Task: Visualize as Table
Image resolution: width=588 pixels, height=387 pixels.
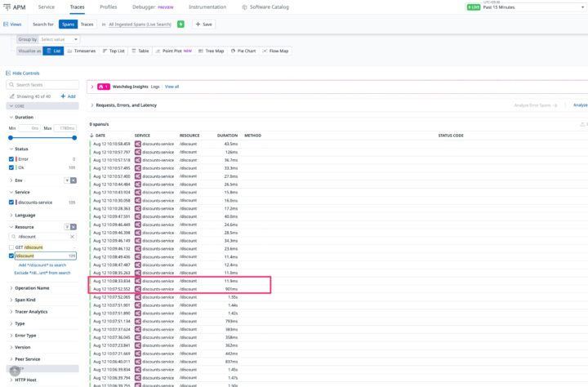Action: (x=140, y=51)
